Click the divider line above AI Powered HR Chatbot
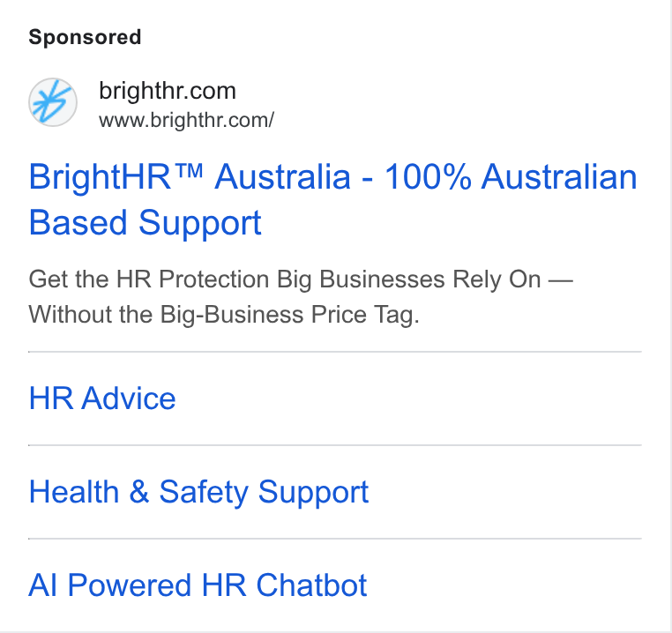 click(335, 539)
